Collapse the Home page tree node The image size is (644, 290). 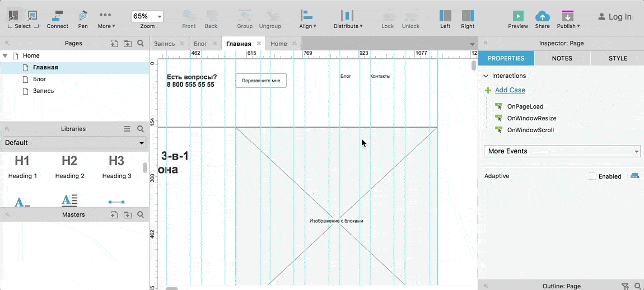point(6,55)
